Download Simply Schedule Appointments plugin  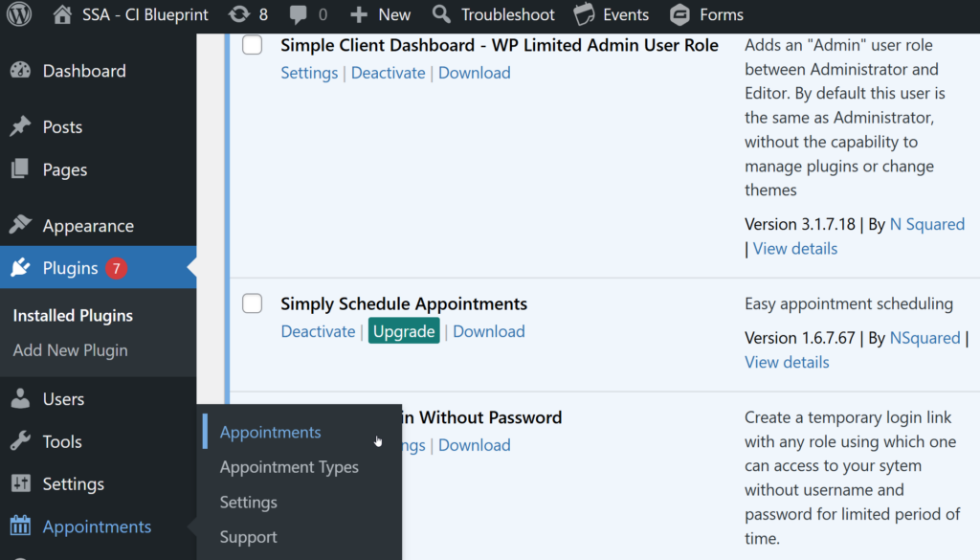click(x=489, y=332)
